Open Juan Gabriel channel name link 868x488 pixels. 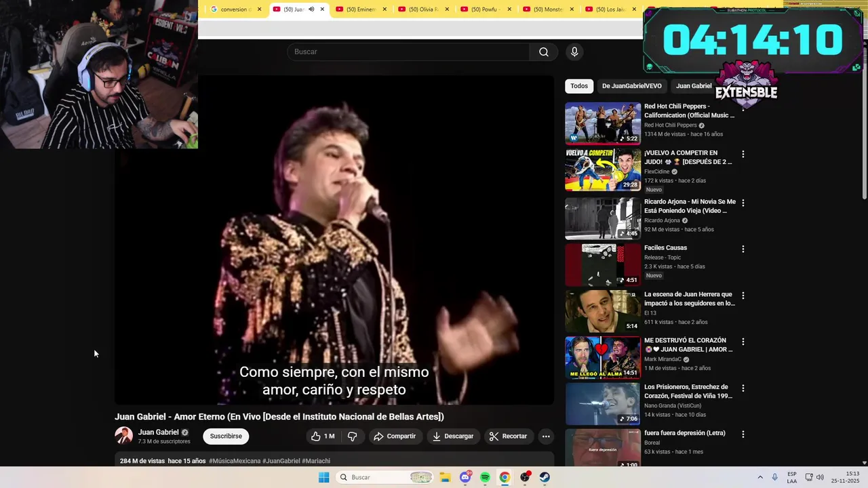point(159,432)
